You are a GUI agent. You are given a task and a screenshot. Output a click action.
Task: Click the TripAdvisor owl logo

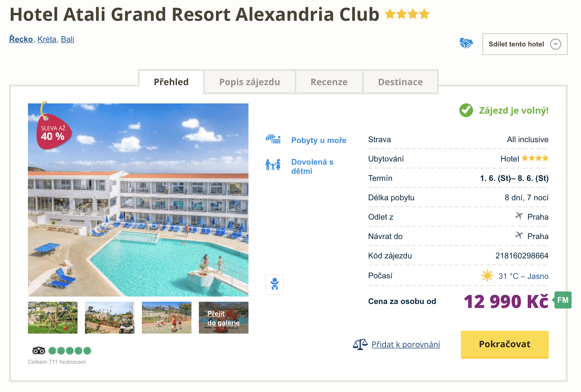coord(39,351)
